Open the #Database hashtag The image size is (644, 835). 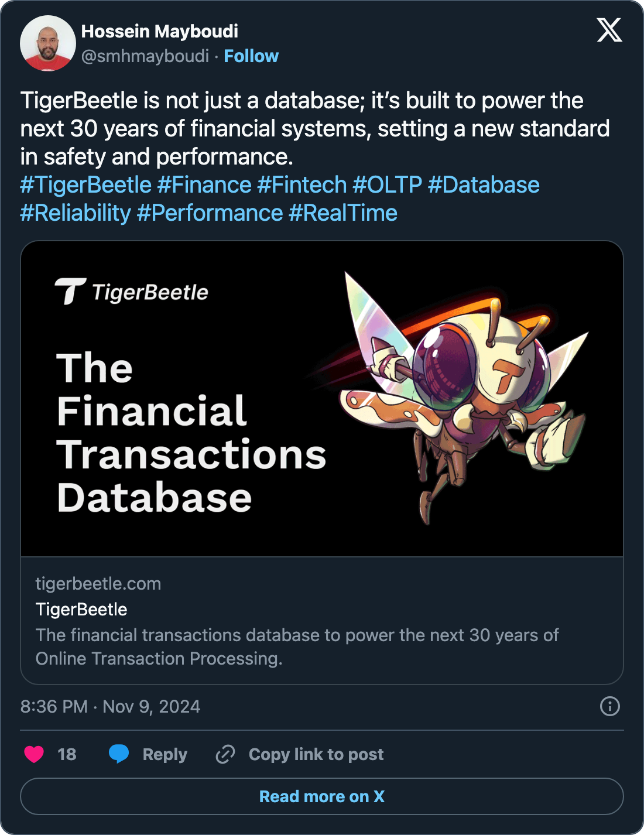[484, 185]
